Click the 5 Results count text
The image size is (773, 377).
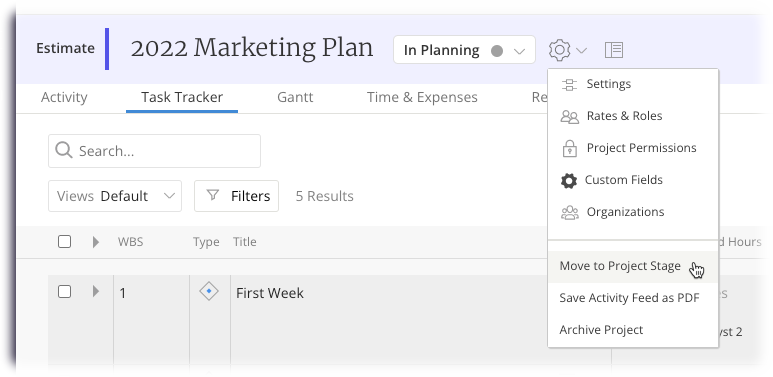coord(324,196)
